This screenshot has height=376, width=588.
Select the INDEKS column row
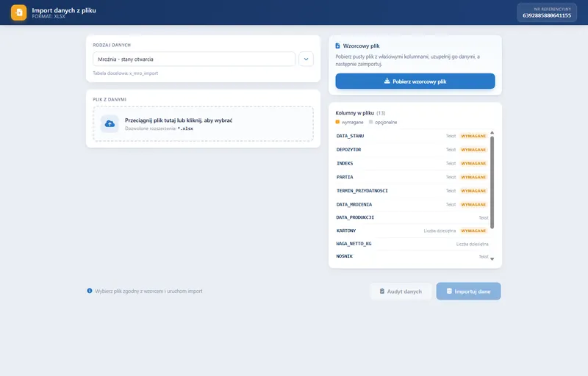[x=412, y=163]
